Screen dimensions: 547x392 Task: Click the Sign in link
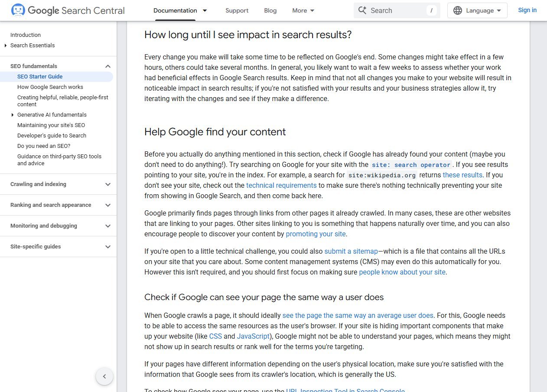(x=527, y=10)
